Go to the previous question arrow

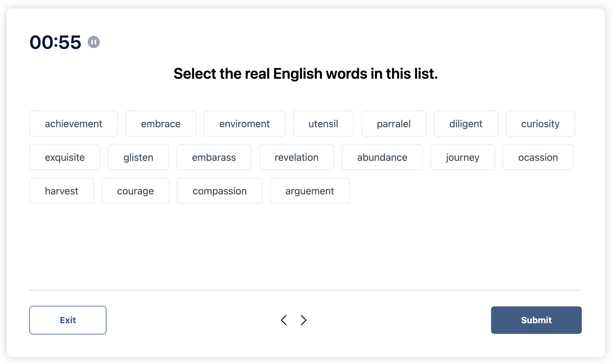(x=284, y=320)
